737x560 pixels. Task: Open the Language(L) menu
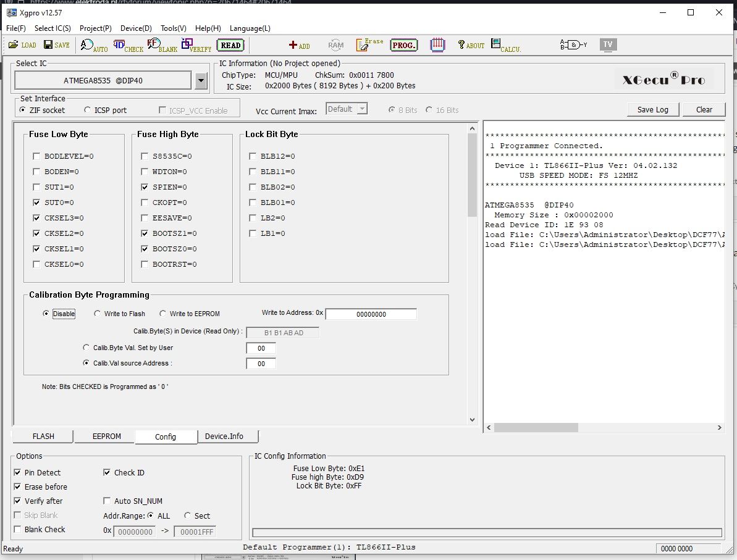pos(250,28)
